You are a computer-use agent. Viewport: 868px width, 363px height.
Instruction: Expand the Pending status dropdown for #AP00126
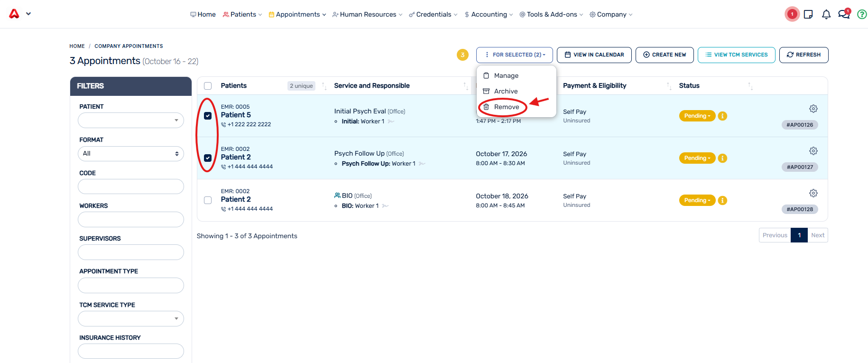(x=697, y=116)
